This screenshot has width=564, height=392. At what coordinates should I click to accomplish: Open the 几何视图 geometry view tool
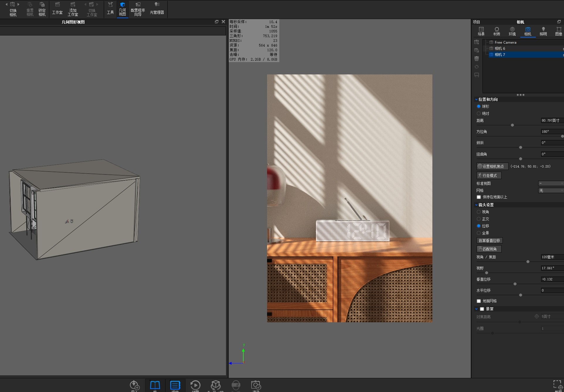[x=123, y=9]
